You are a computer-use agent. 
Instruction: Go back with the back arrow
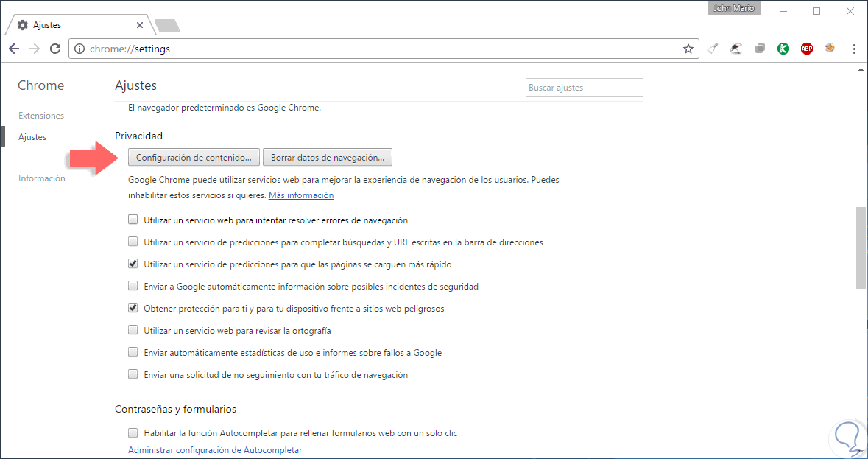point(15,49)
